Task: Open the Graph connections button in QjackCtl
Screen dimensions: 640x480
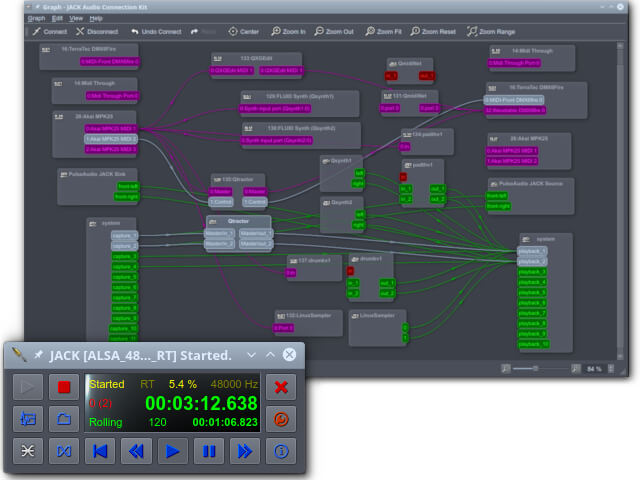Action: pos(27,451)
